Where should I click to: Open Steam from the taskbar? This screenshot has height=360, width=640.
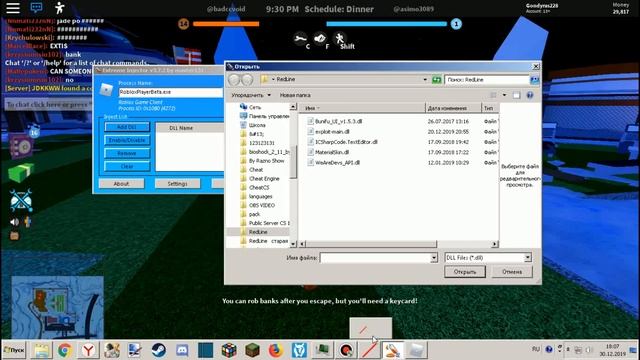point(158,350)
